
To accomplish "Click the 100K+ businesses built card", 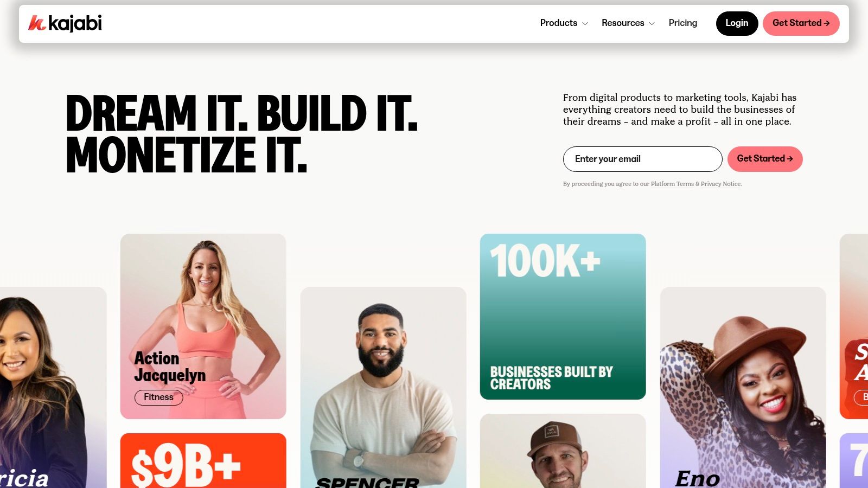I will [563, 317].
